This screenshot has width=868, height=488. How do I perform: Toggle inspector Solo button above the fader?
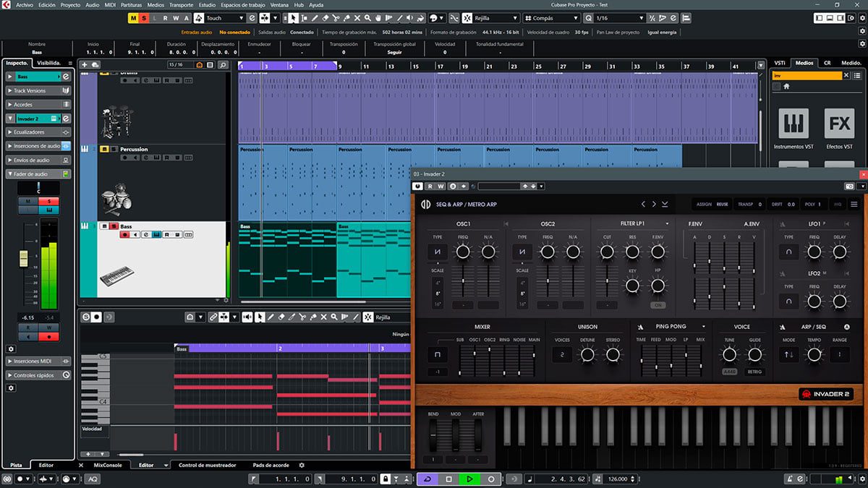49,200
